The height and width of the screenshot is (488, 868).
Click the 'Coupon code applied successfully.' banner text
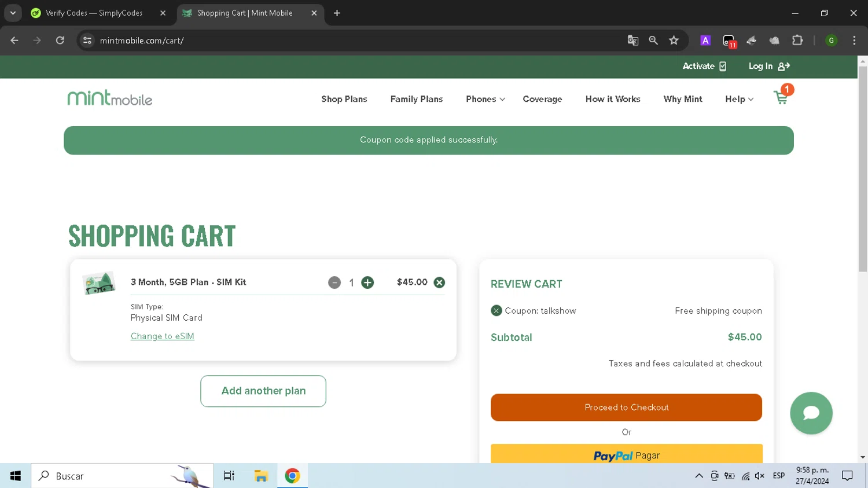coord(429,140)
